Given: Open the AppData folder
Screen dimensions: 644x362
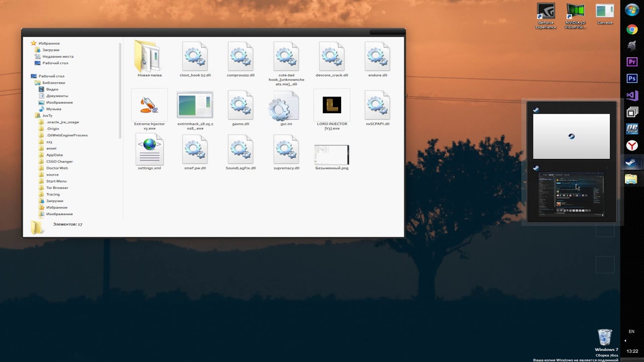Looking at the screenshot, I should point(54,155).
